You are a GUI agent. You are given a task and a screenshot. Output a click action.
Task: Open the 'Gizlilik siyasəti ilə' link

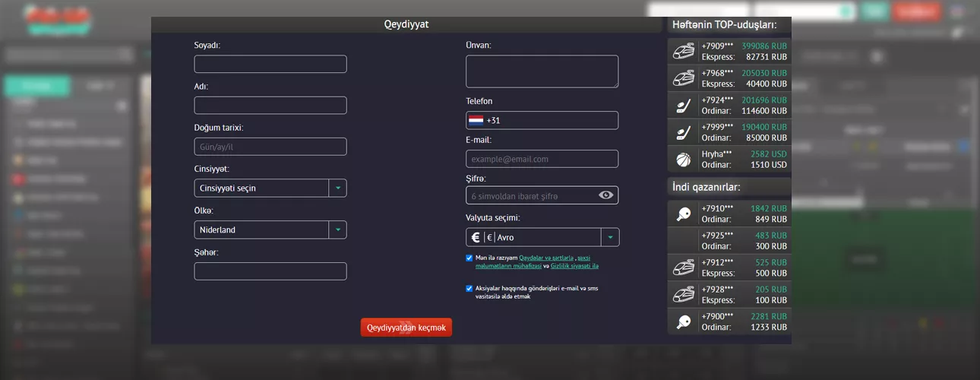click(x=574, y=266)
